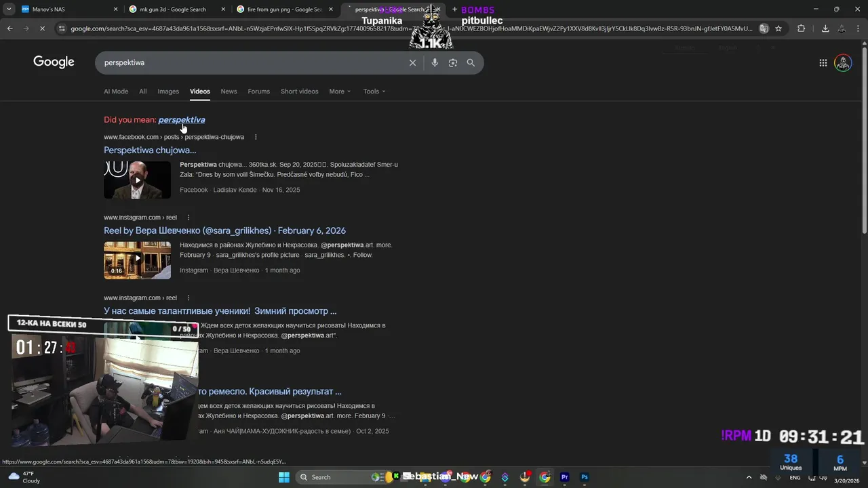Play the 0:16 Instagram reel thumbnail
The width and height of the screenshot is (868, 488).
click(x=137, y=260)
